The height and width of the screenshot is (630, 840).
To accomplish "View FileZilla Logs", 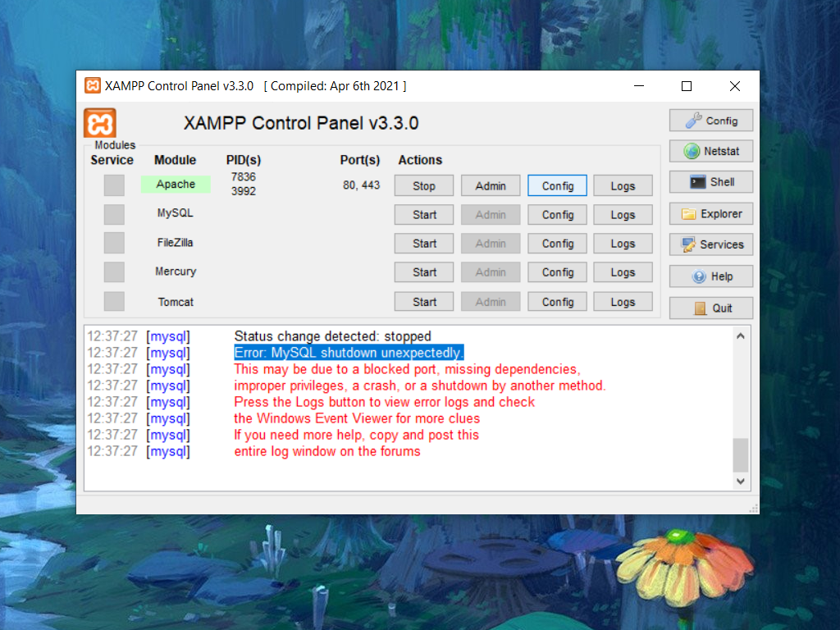I will tap(623, 244).
